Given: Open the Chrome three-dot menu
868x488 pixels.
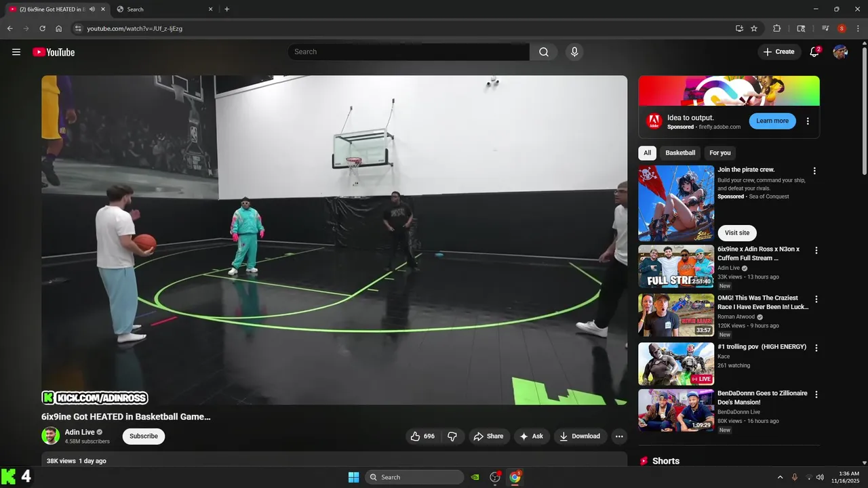Looking at the screenshot, I should click(x=858, y=28).
